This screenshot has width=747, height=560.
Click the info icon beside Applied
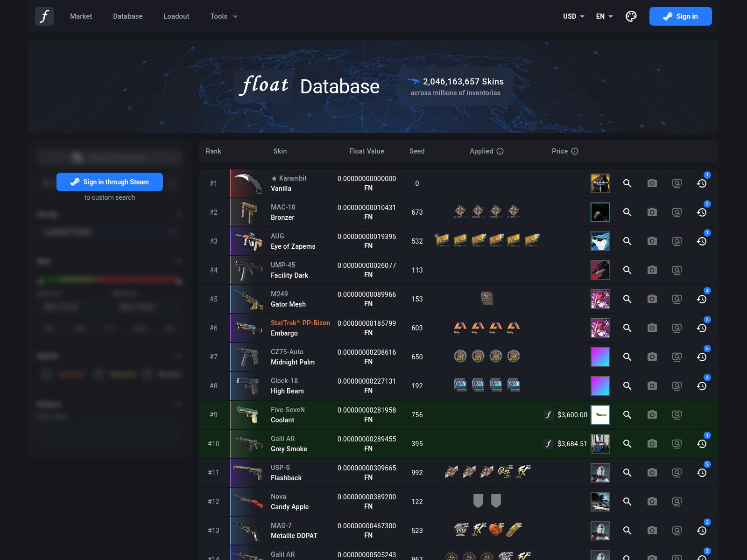[x=500, y=151]
